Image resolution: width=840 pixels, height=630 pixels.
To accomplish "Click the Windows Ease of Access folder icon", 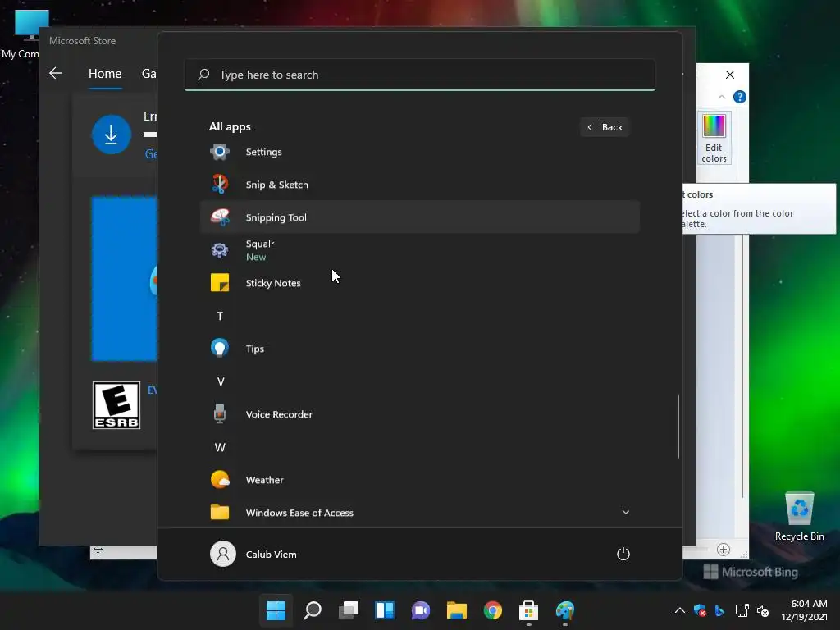I will (220, 512).
